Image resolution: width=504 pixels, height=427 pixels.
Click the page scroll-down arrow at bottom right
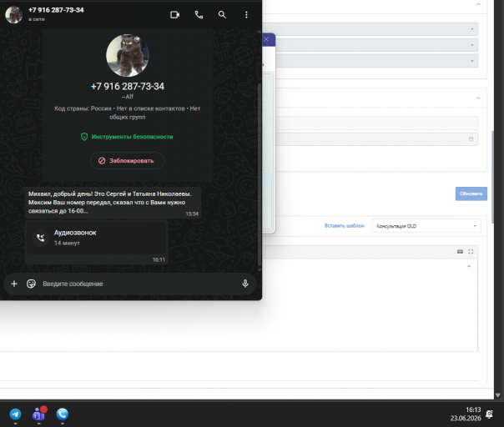tap(498, 395)
